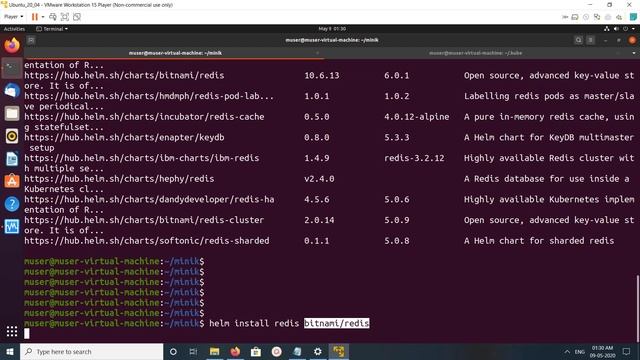Open LibreOffice Writer from the dock

pyautogui.click(x=12, y=158)
